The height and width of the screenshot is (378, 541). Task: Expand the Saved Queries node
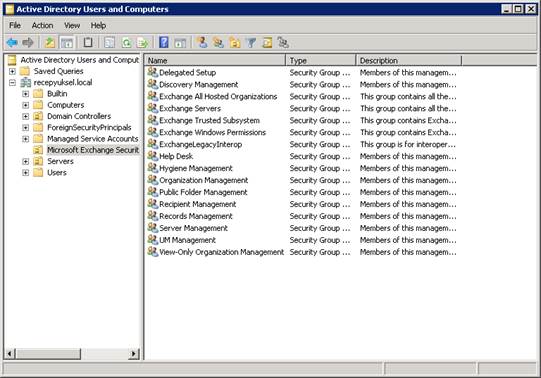(12, 71)
